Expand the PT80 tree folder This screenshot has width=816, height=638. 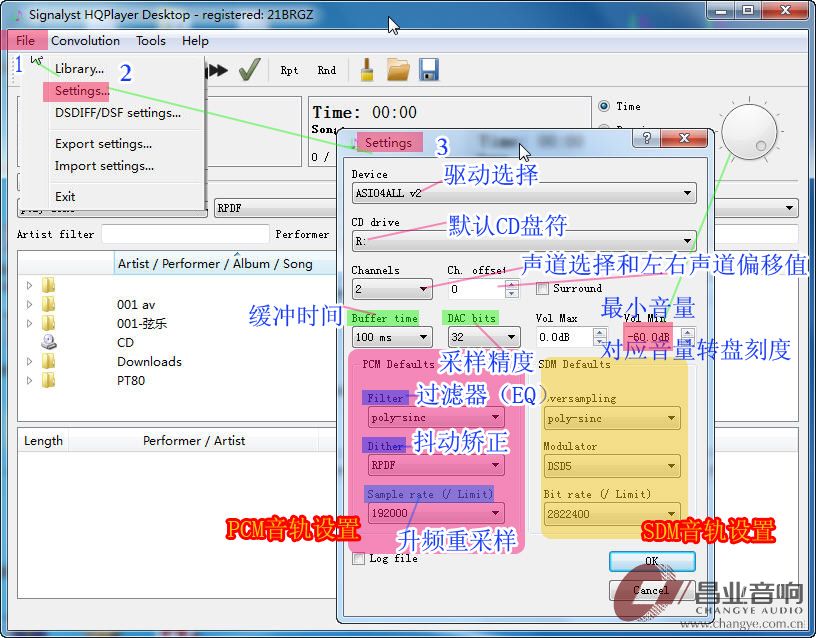[29, 380]
